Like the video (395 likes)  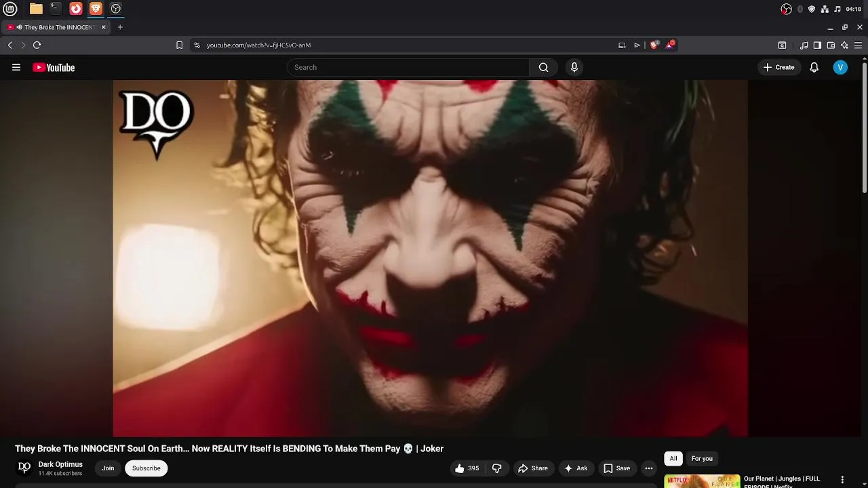467,468
